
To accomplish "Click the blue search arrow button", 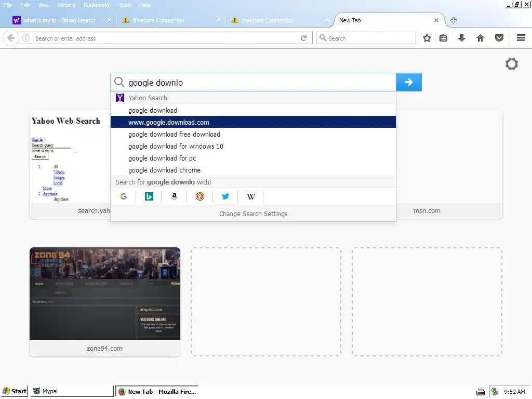I will point(409,82).
